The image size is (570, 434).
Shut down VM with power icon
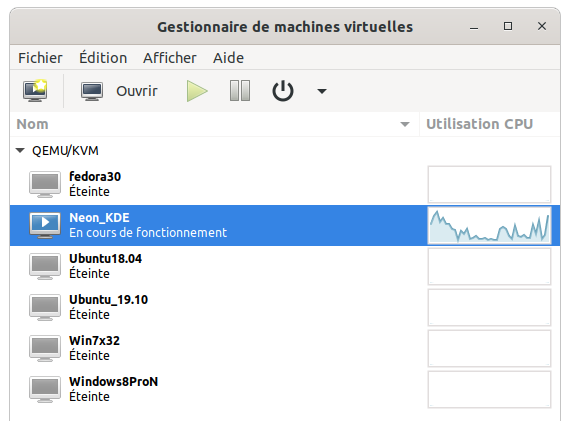tap(283, 91)
